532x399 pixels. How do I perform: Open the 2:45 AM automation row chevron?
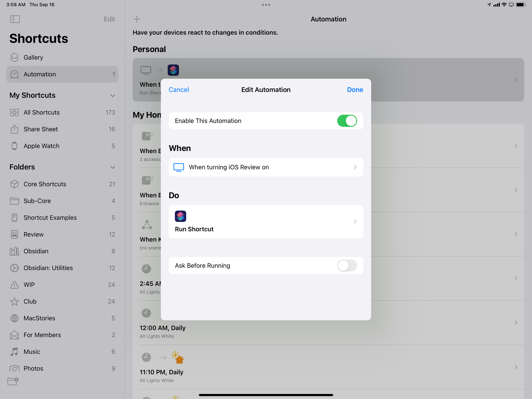tap(516, 278)
